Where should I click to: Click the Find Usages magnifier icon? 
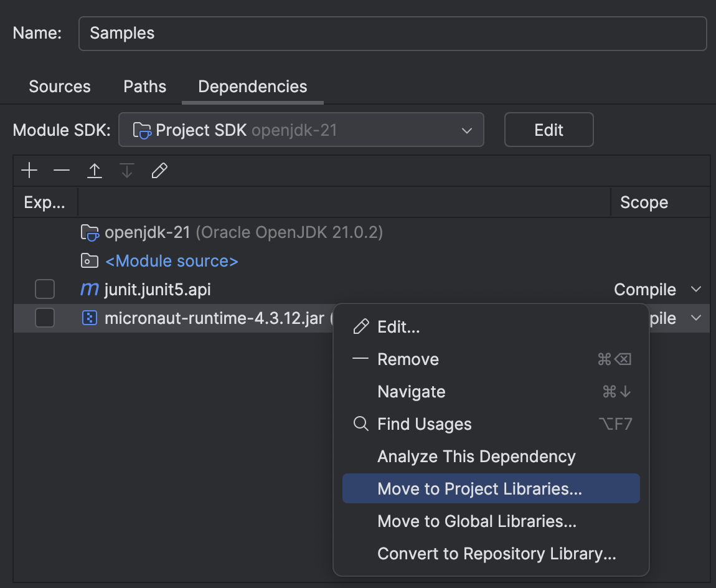click(x=360, y=424)
